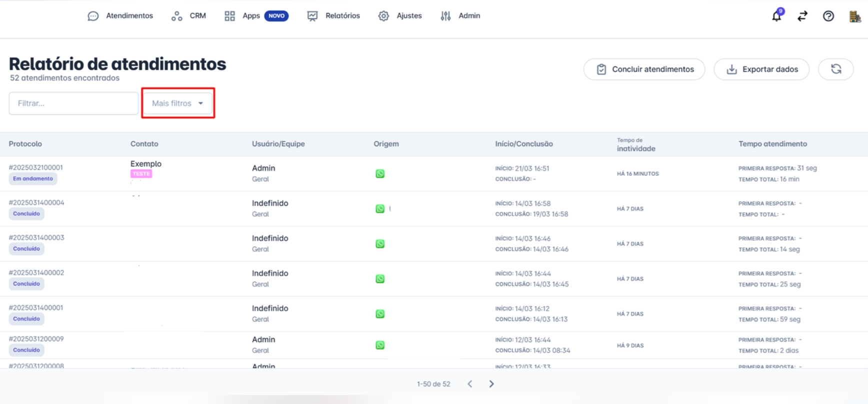
Task: Click the refresh report icon button
Action: coord(835,69)
